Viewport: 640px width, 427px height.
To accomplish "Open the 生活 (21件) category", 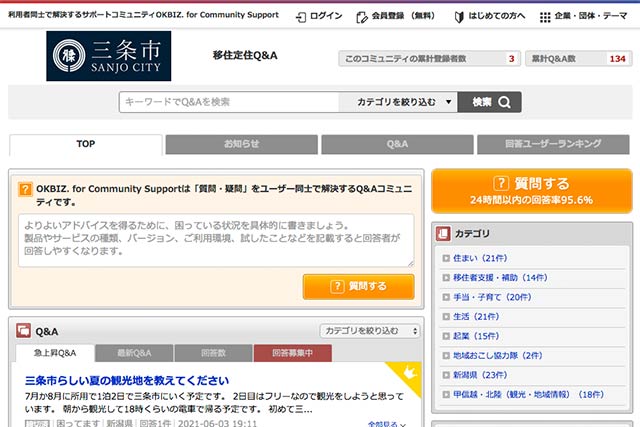I will (x=476, y=317).
